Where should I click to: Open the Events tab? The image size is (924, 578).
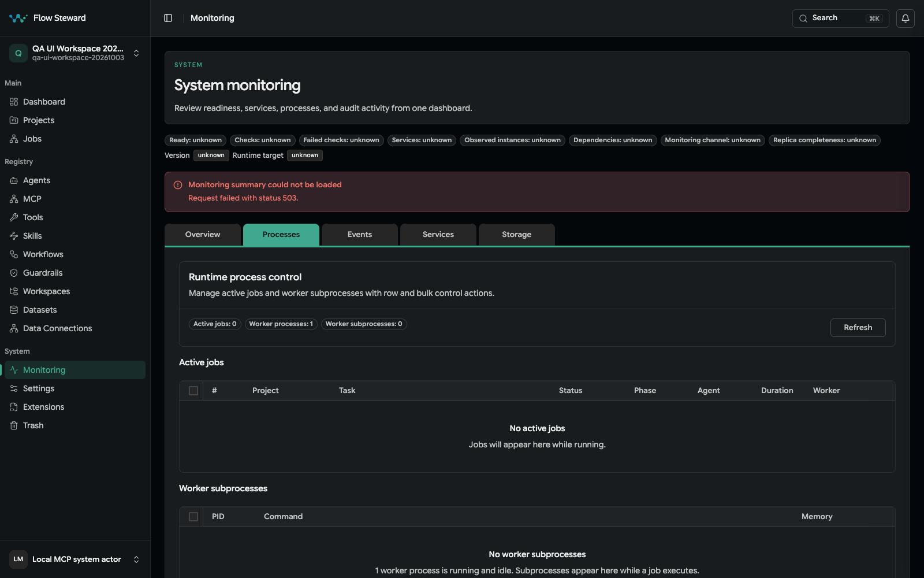(360, 235)
